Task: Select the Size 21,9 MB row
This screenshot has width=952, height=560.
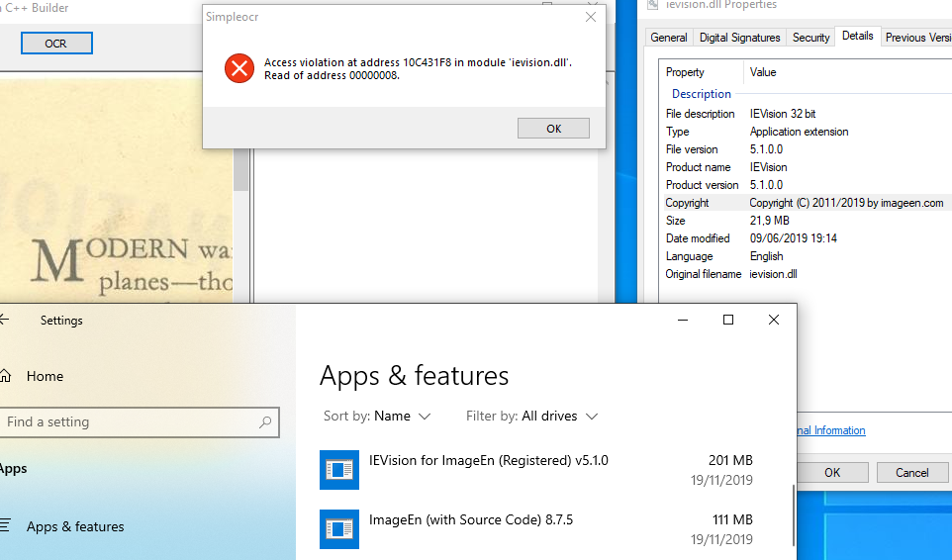Action: 808,221
